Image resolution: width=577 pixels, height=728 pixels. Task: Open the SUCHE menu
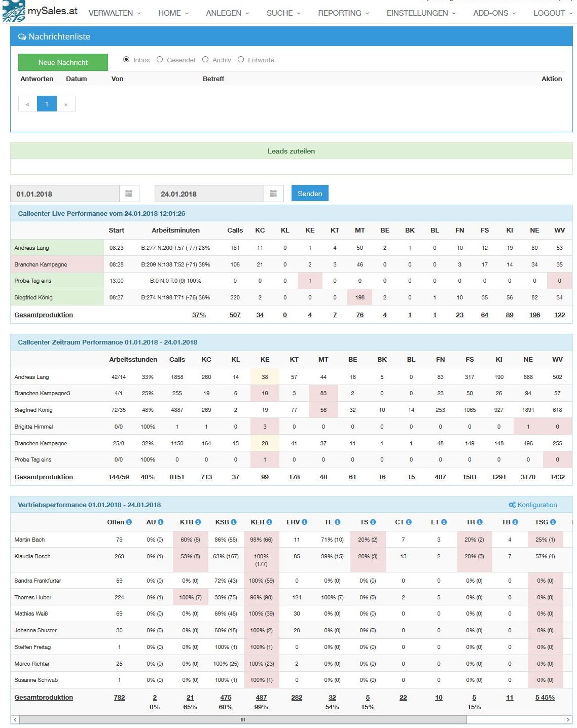tap(283, 13)
